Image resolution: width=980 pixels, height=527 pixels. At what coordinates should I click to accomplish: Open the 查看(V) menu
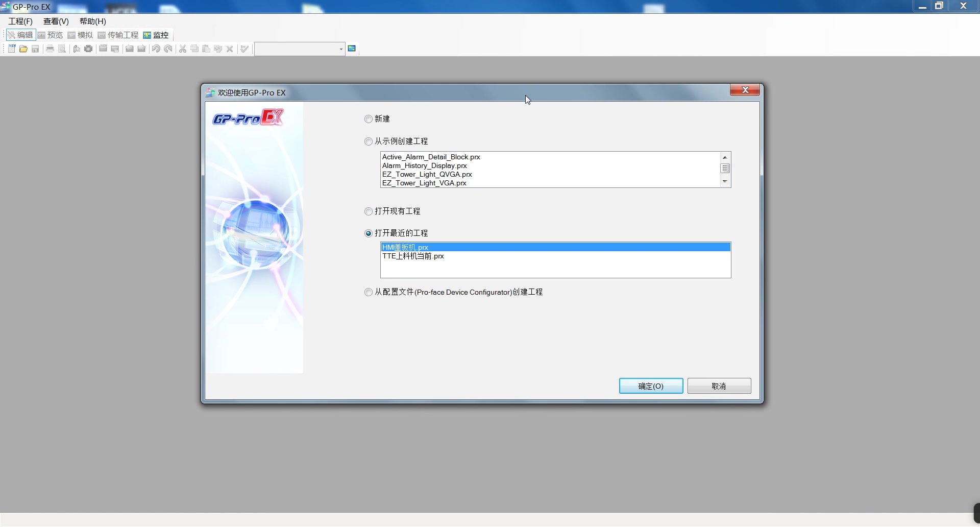point(56,21)
